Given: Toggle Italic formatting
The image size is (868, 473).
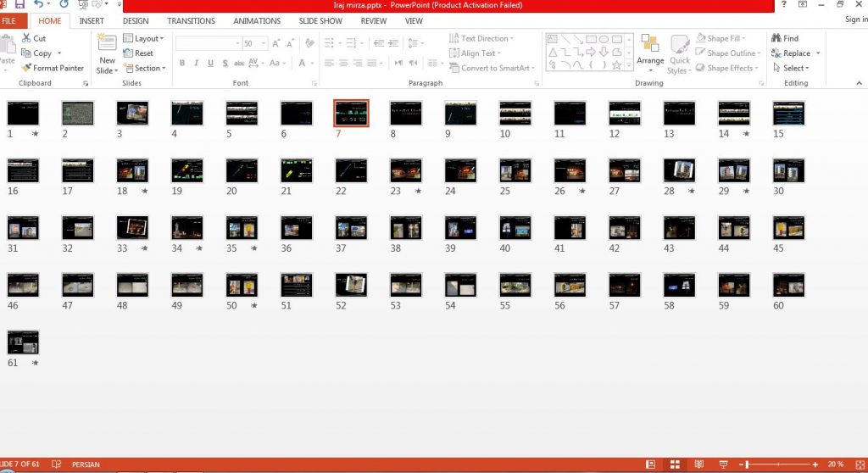Looking at the screenshot, I should (x=196, y=63).
